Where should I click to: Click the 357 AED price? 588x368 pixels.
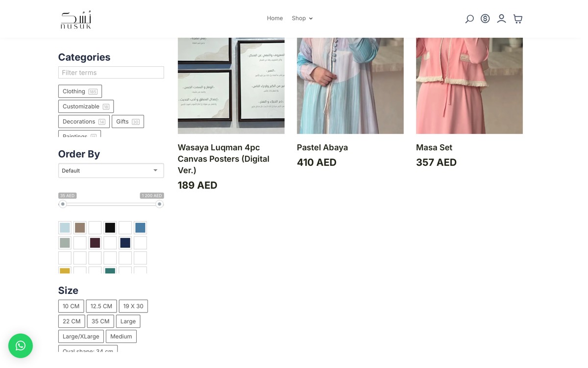click(x=436, y=162)
